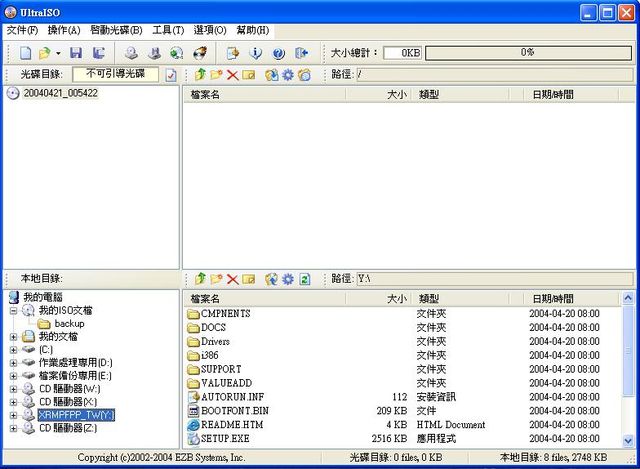Sort local pane by 大小 column

(379, 299)
